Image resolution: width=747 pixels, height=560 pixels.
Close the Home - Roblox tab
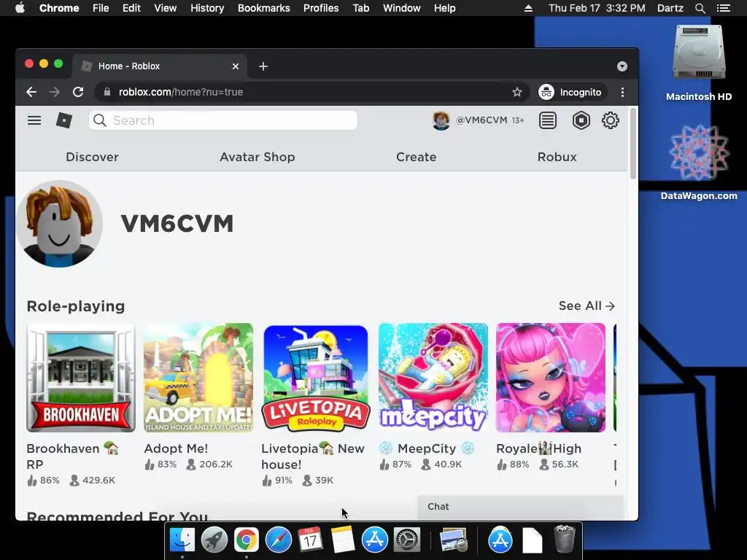coord(236,66)
